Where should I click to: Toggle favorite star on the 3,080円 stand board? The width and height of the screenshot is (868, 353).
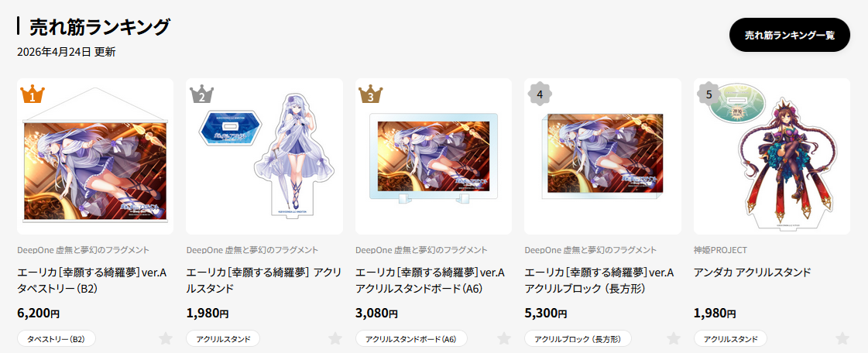(504, 338)
